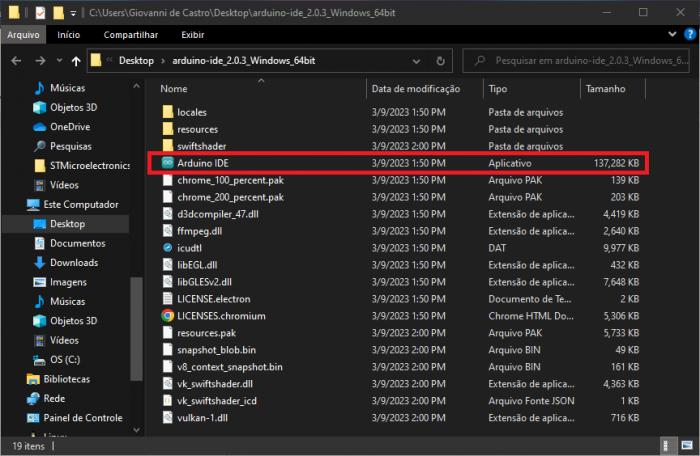The image size is (700, 456).
Task: Open OS (C:) drive in sidebar
Action: (65, 360)
